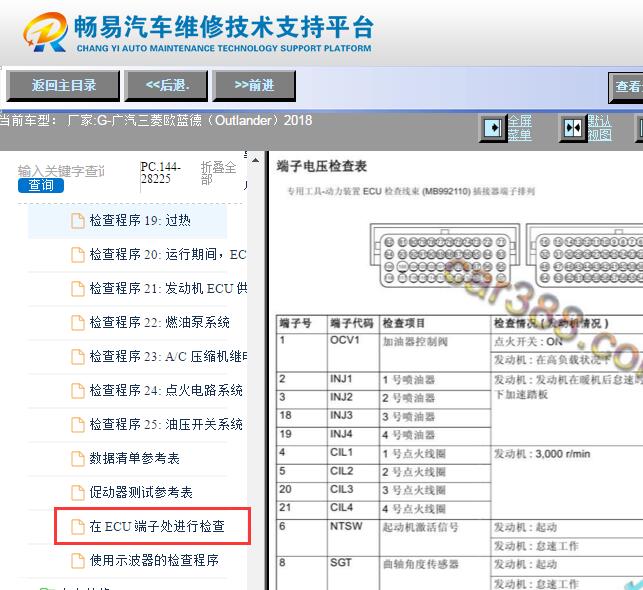Click document icon beside 检查程序 19

78,221
